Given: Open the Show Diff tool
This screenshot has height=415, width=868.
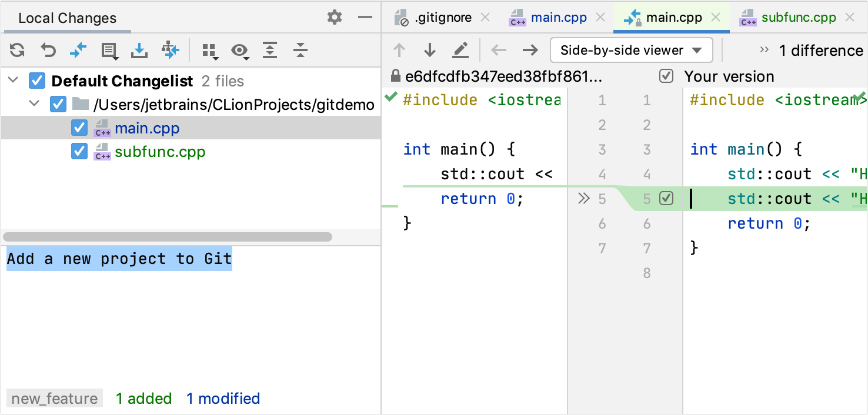Looking at the screenshot, I should click(78, 50).
